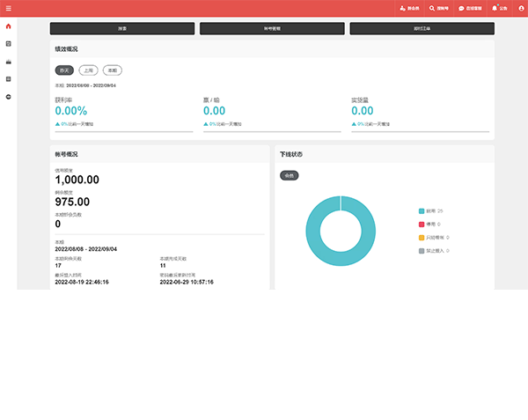Viewport: 528px width, 420px height.
Task: Open the search item in top bar
Action: point(439,8)
